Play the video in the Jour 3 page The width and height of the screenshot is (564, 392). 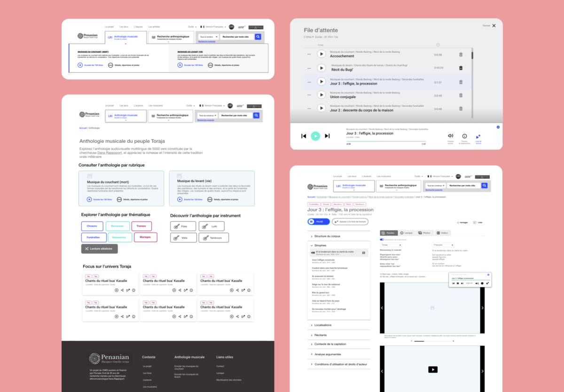432,369
